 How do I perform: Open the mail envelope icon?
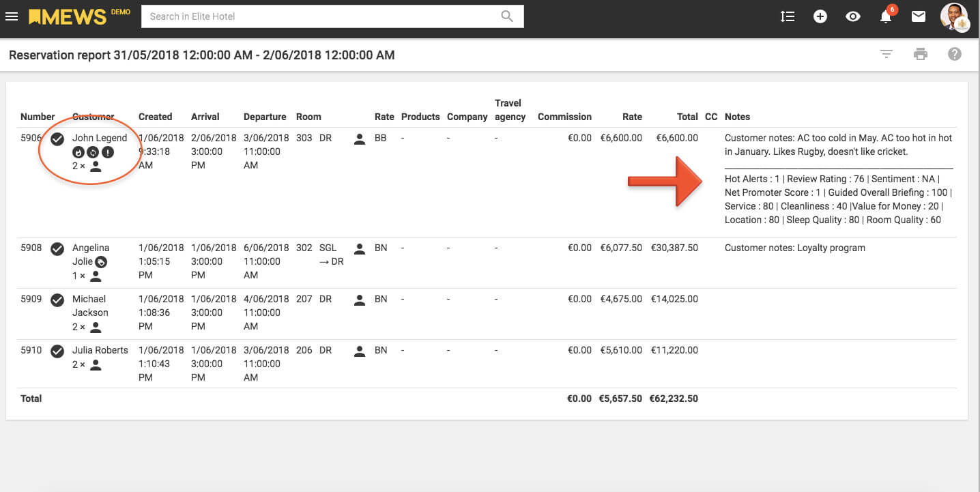[919, 16]
